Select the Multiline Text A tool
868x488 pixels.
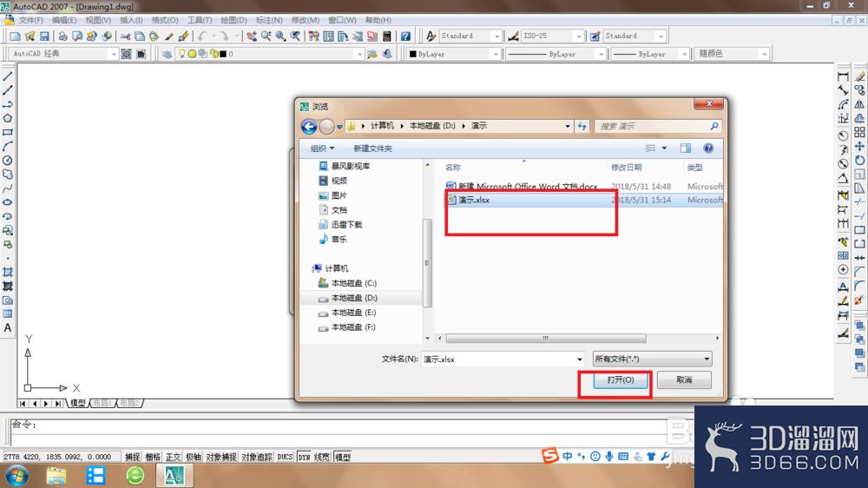point(8,328)
